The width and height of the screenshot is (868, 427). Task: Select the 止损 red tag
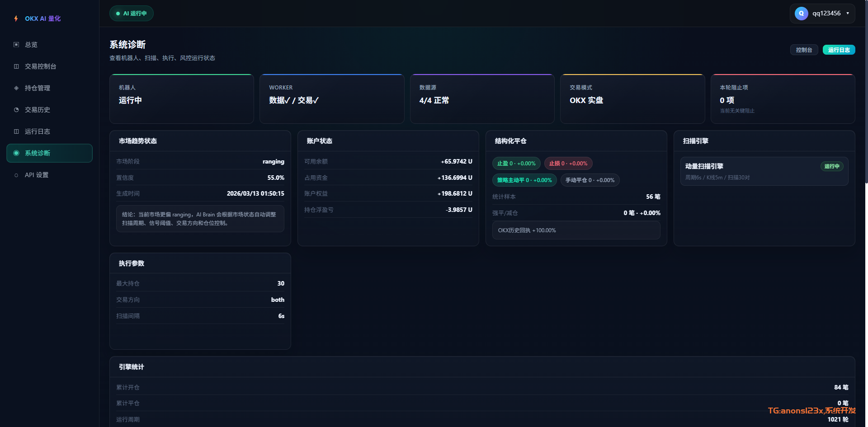568,164
